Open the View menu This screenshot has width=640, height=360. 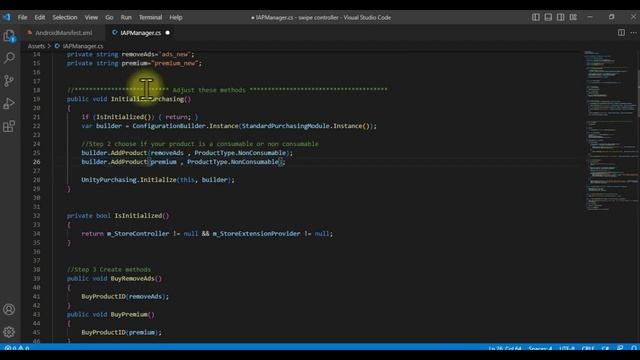(91, 18)
